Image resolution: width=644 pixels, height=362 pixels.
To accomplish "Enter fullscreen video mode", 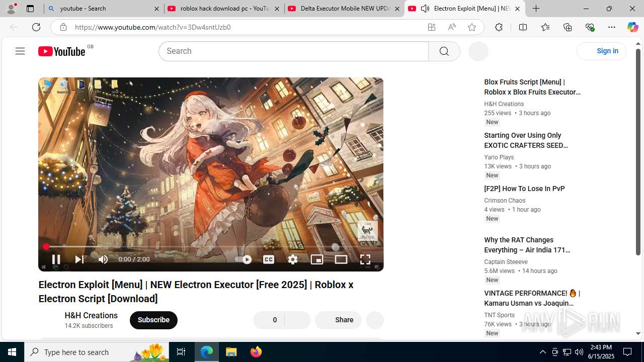I will (365, 259).
